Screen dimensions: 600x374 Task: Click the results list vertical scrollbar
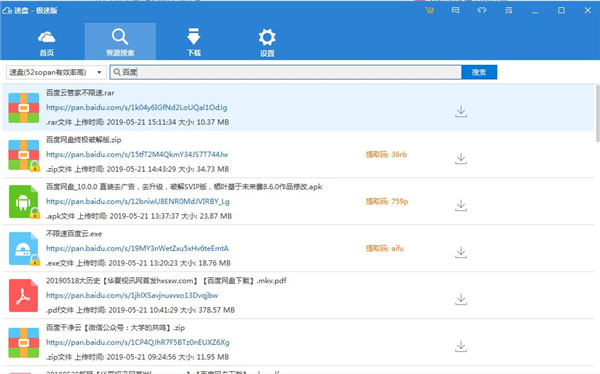pyautogui.click(x=597, y=113)
